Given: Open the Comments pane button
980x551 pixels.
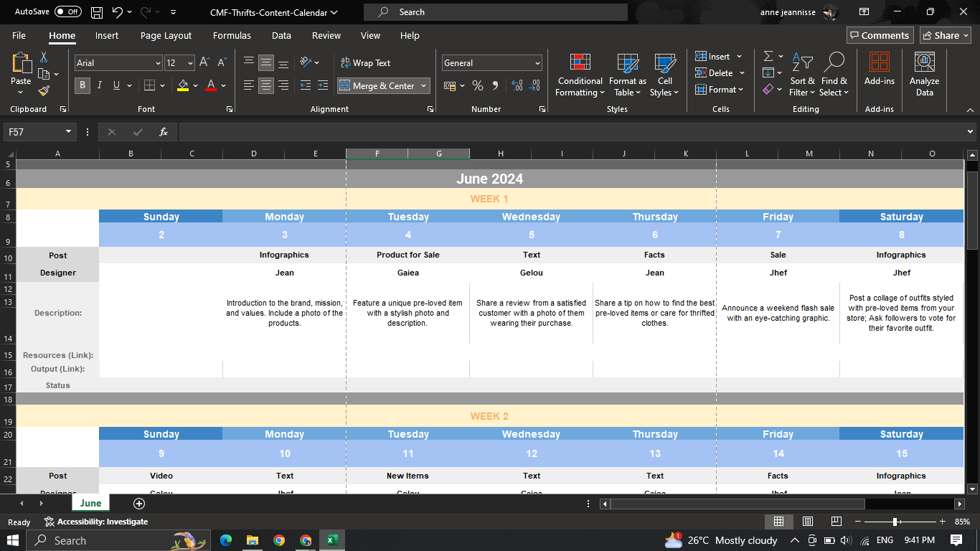Looking at the screenshot, I should tap(879, 35).
